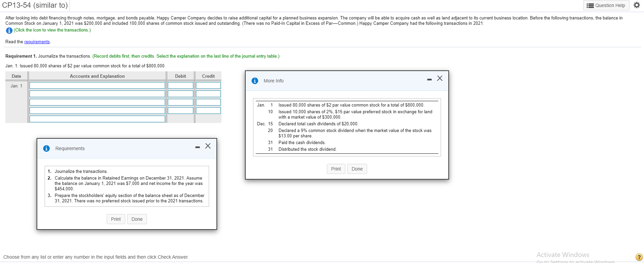Click the info icon to view transactions
The width and height of the screenshot is (644, 263).
[9, 30]
